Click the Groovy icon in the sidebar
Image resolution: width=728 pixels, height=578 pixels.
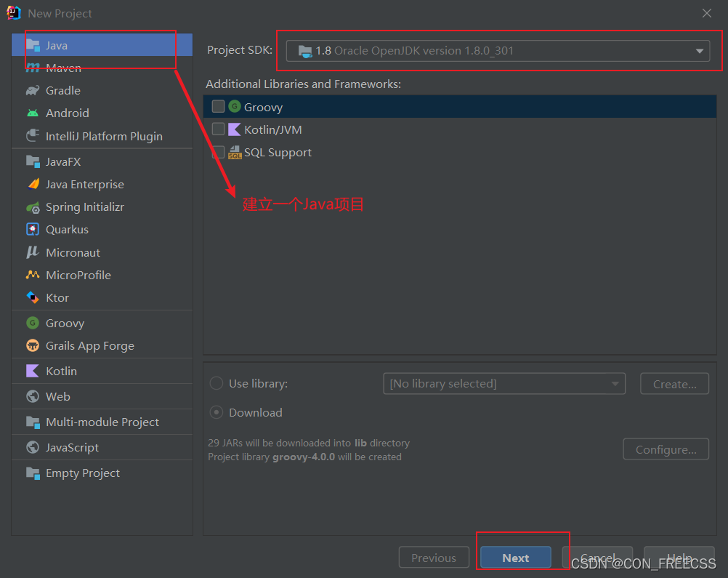[x=33, y=323]
